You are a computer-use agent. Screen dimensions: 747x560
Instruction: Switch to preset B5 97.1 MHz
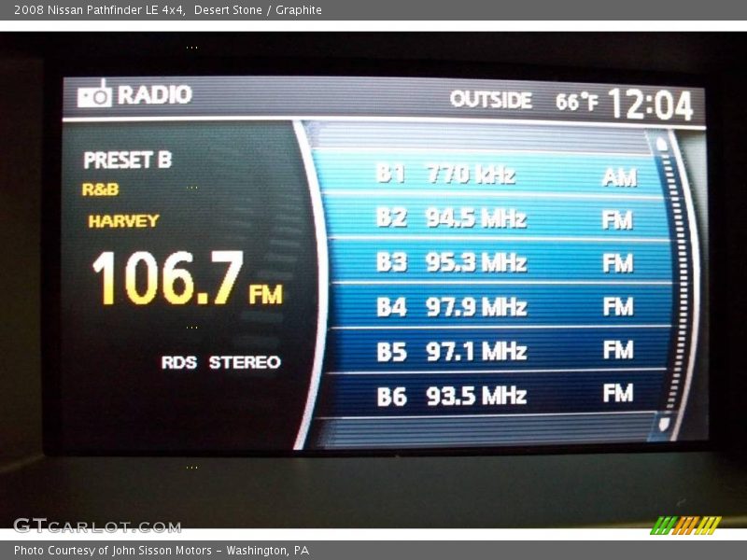pyautogui.click(x=495, y=351)
